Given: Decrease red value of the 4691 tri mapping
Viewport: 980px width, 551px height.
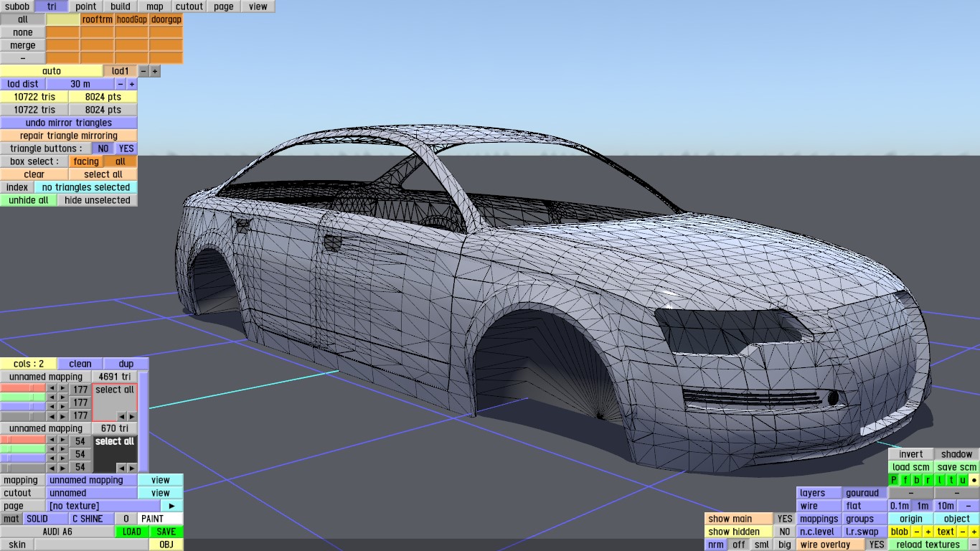Looking at the screenshot, I should tap(52, 388).
